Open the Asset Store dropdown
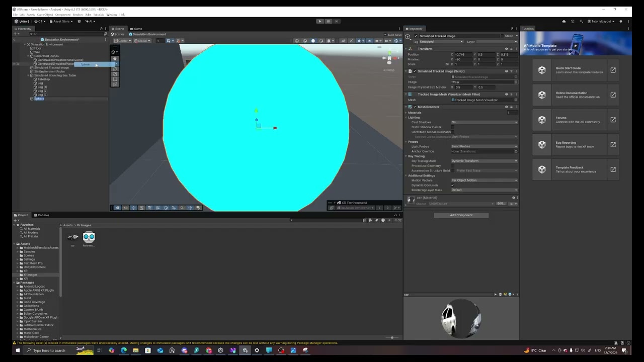The height and width of the screenshot is (362, 644). coord(61,21)
